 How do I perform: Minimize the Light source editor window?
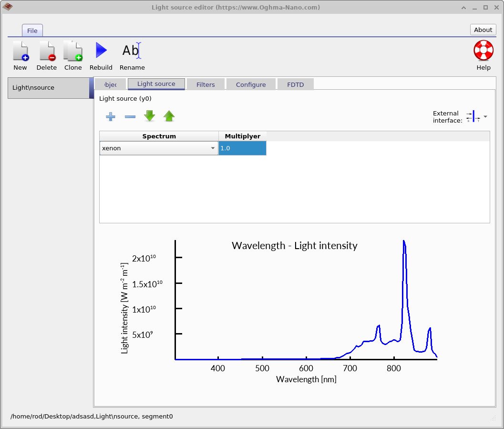coord(474,8)
